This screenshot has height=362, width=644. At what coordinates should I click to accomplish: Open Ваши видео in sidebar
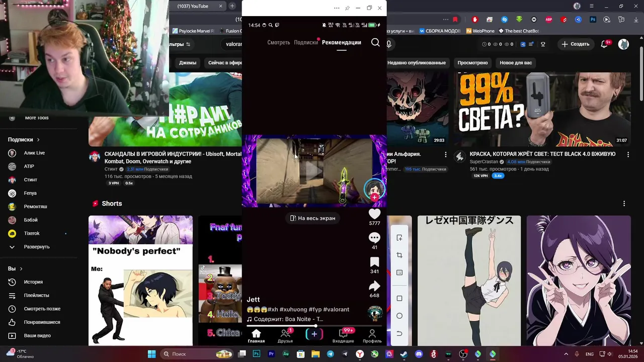point(36,336)
